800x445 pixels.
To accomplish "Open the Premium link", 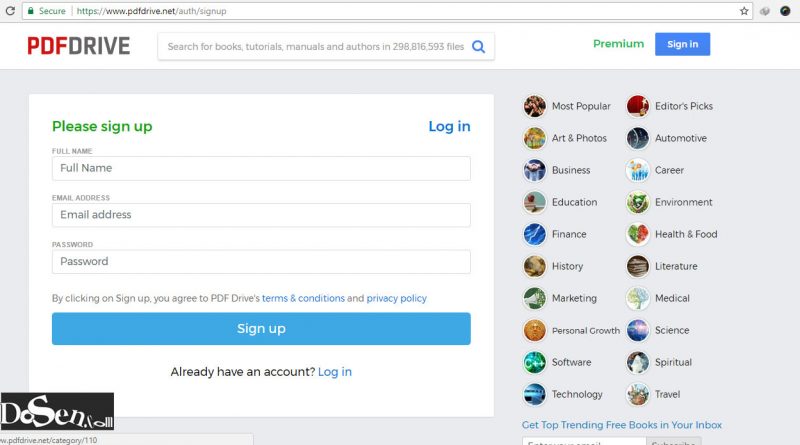I will click(618, 44).
